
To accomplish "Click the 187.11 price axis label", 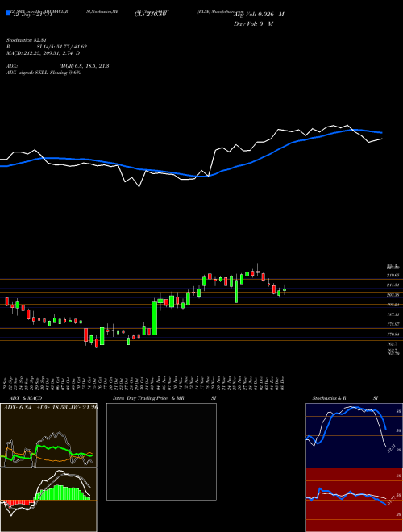I will (x=393, y=314).
